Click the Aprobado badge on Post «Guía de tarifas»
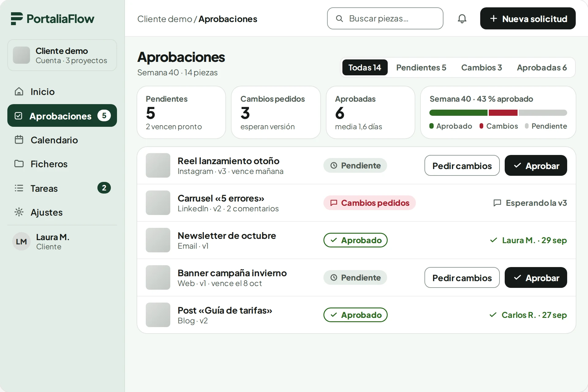The width and height of the screenshot is (588, 392). click(356, 315)
